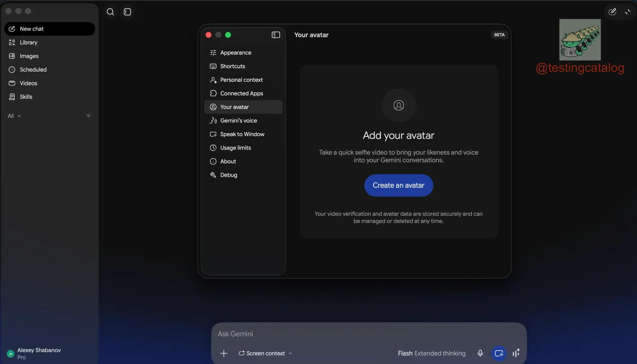Click the blue screen share icon
Image resolution: width=637 pixels, height=364 pixels.
499,353
